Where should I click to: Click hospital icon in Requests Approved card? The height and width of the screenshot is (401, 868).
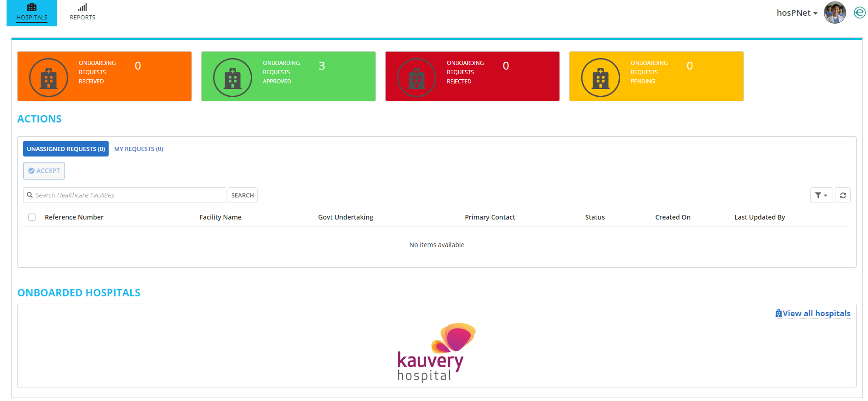pyautogui.click(x=233, y=78)
